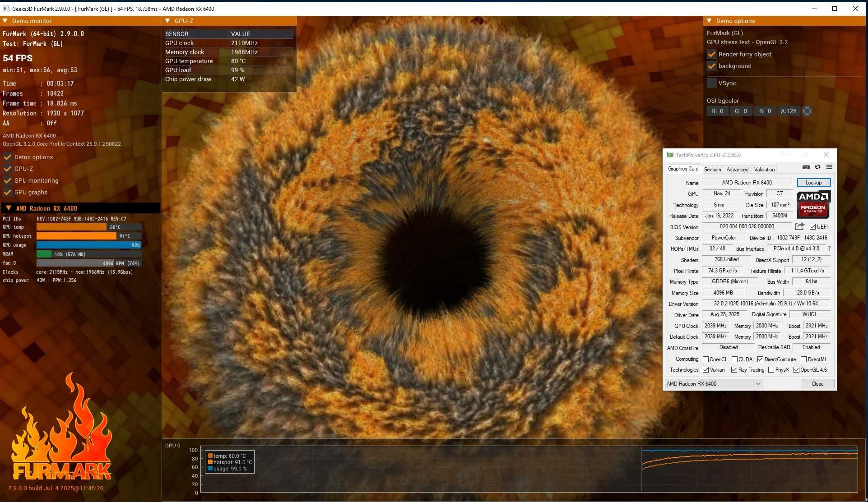Open the GPU selection dropdown in GPU-Z
Image resolution: width=868 pixels, height=502 pixels.
point(713,384)
